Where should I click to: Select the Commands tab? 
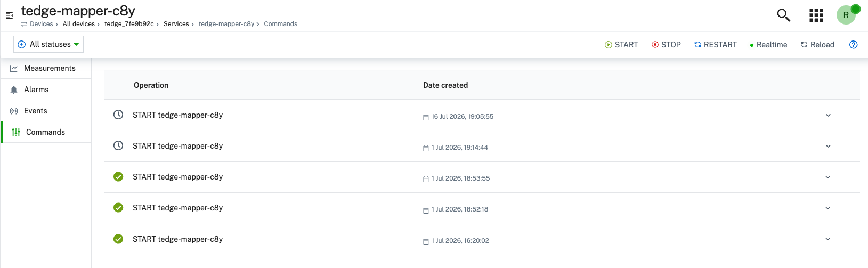click(46, 132)
